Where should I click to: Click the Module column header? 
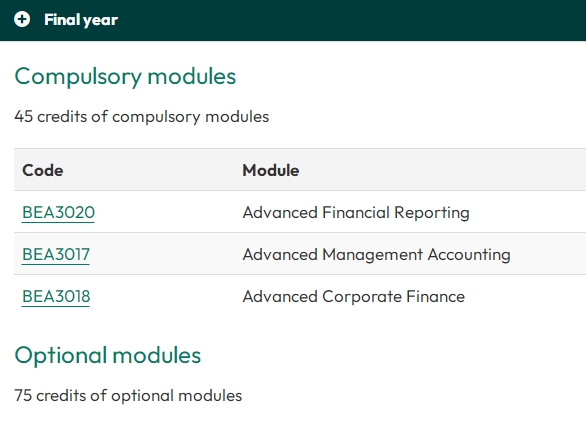(x=271, y=170)
